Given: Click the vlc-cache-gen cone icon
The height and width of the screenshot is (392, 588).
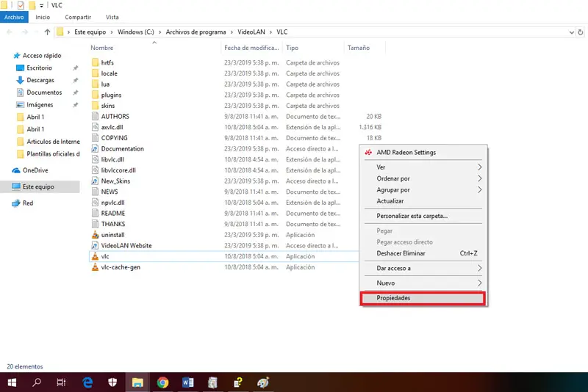Looking at the screenshot, I should (95, 267).
